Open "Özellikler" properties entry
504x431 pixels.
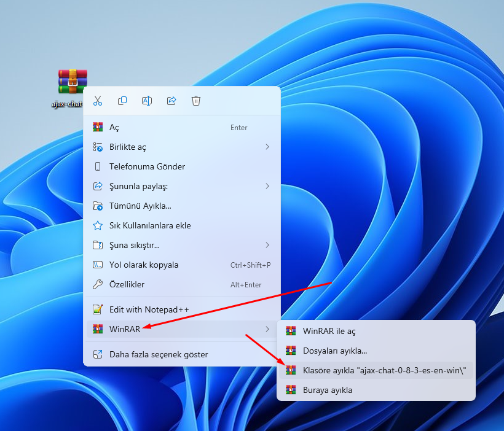pos(181,284)
